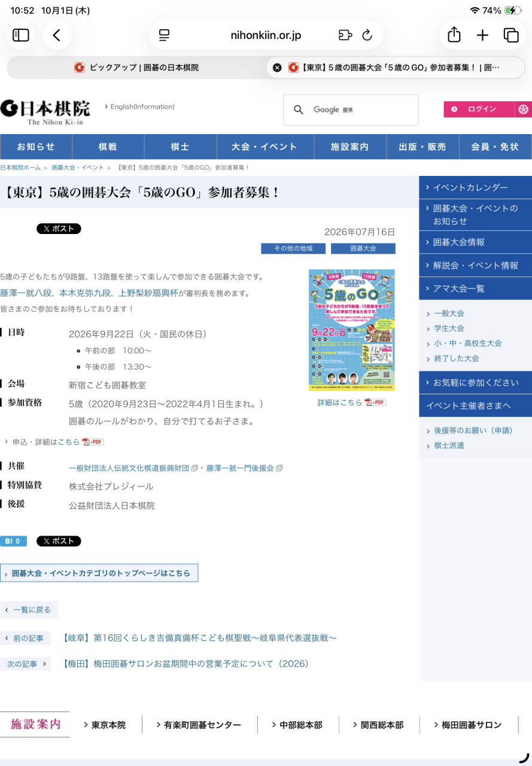Click the go-stone icon beside ログイン
This screenshot has width=532, height=766.
tap(524, 110)
